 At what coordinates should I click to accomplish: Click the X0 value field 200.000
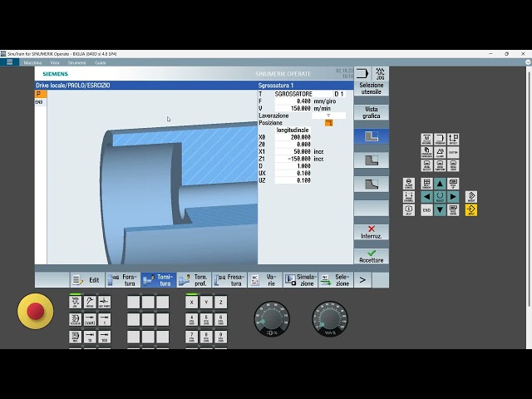coord(293,137)
